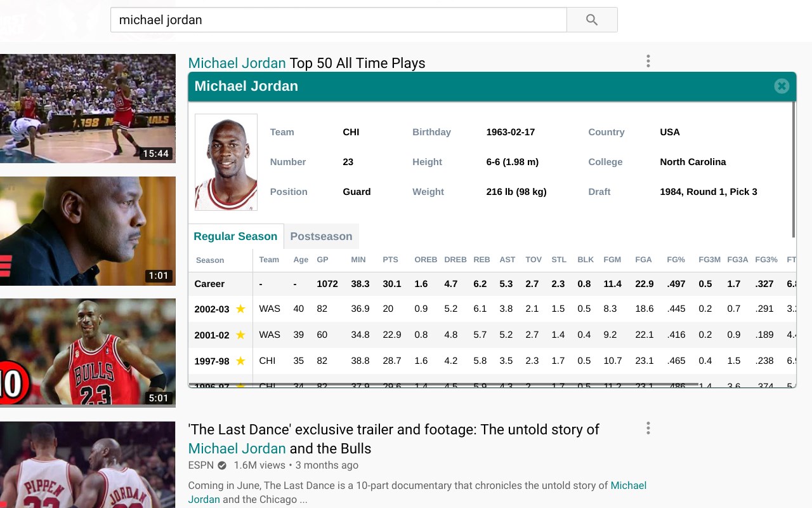Open options menu for The Last Dance video
Viewport: 812px width, 508px height.
(x=648, y=428)
